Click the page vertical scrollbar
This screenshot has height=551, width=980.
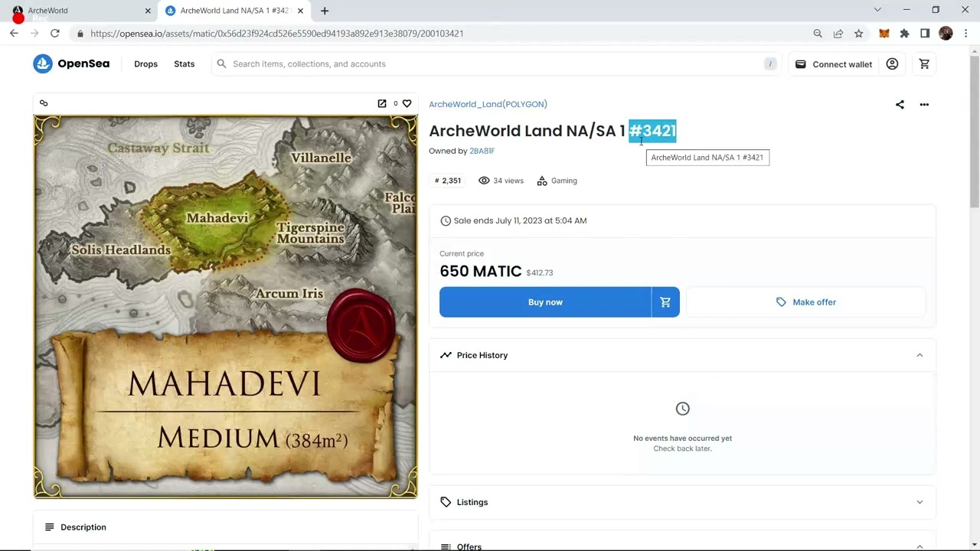pos(974,130)
